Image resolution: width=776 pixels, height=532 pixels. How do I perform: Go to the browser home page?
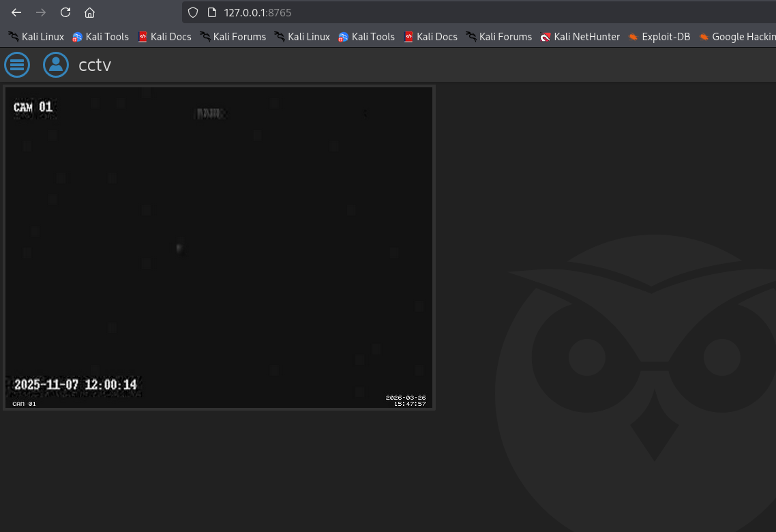pyautogui.click(x=89, y=12)
